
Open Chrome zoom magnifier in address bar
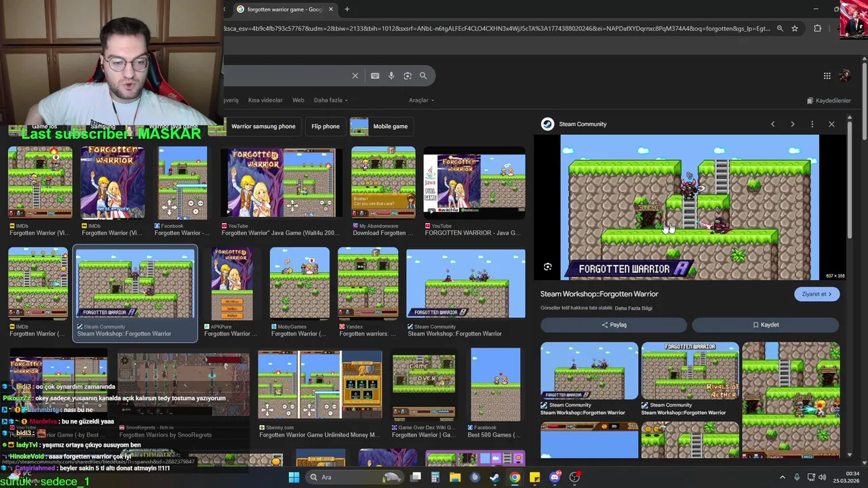tap(780, 28)
